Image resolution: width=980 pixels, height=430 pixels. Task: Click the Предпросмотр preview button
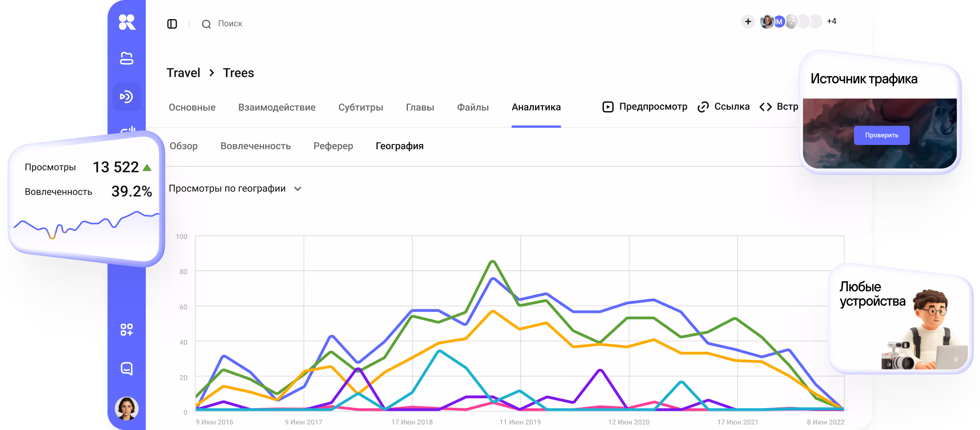point(645,107)
